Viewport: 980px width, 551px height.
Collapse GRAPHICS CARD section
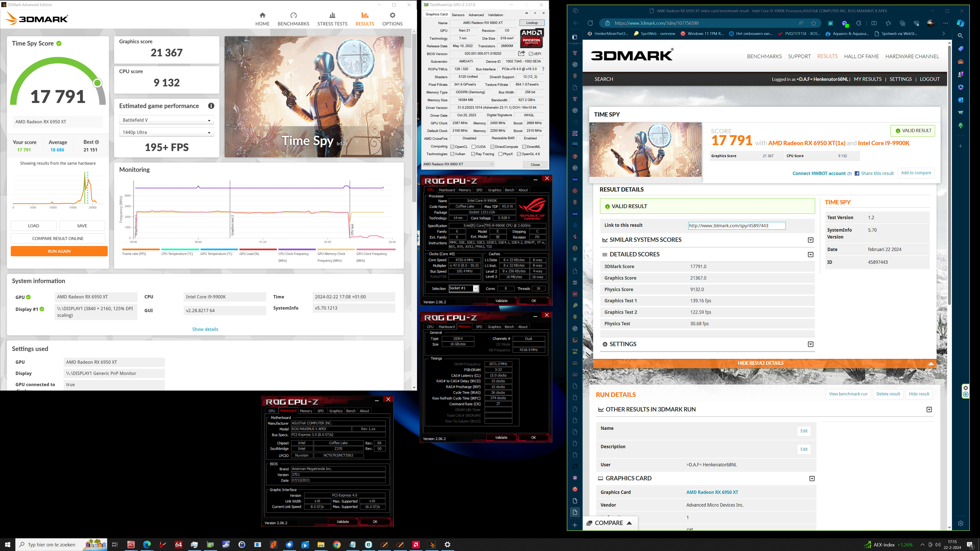812,478
